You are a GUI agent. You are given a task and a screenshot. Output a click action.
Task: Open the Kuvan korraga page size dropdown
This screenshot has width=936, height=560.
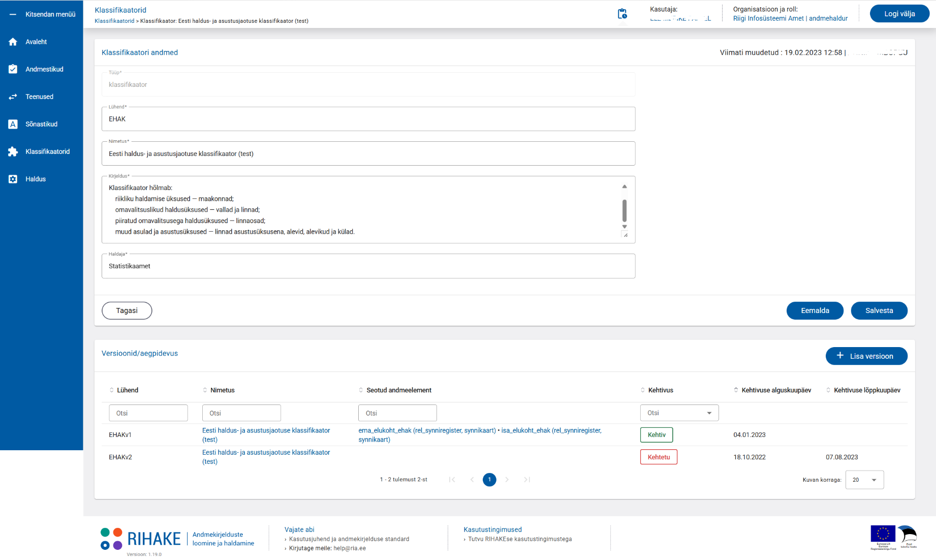tap(864, 480)
